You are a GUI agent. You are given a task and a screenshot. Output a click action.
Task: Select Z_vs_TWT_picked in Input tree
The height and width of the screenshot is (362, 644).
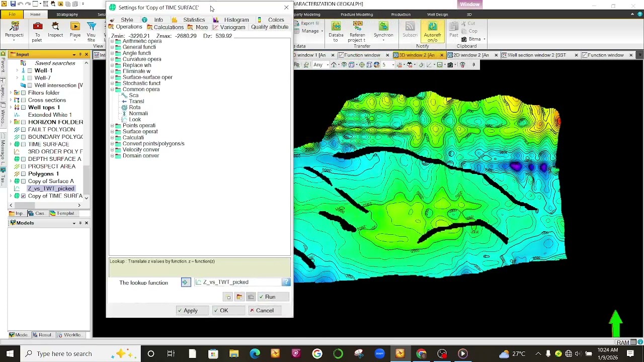coord(51,189)
